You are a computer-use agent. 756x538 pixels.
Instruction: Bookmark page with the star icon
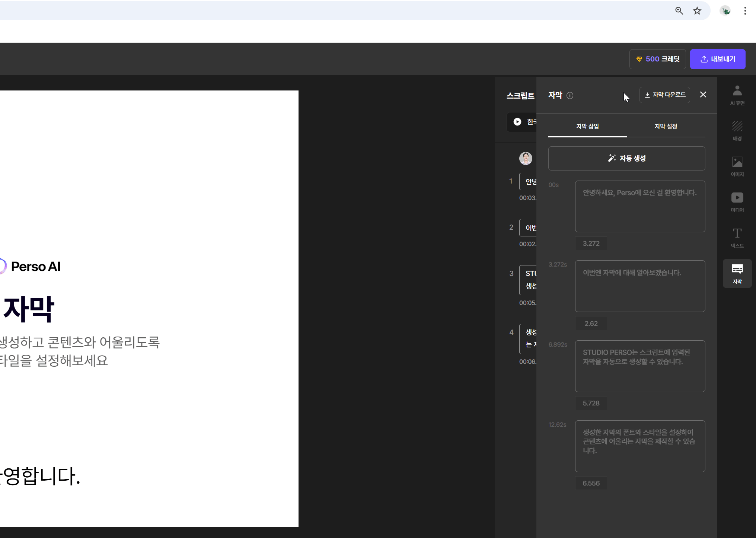click(697, 11)
